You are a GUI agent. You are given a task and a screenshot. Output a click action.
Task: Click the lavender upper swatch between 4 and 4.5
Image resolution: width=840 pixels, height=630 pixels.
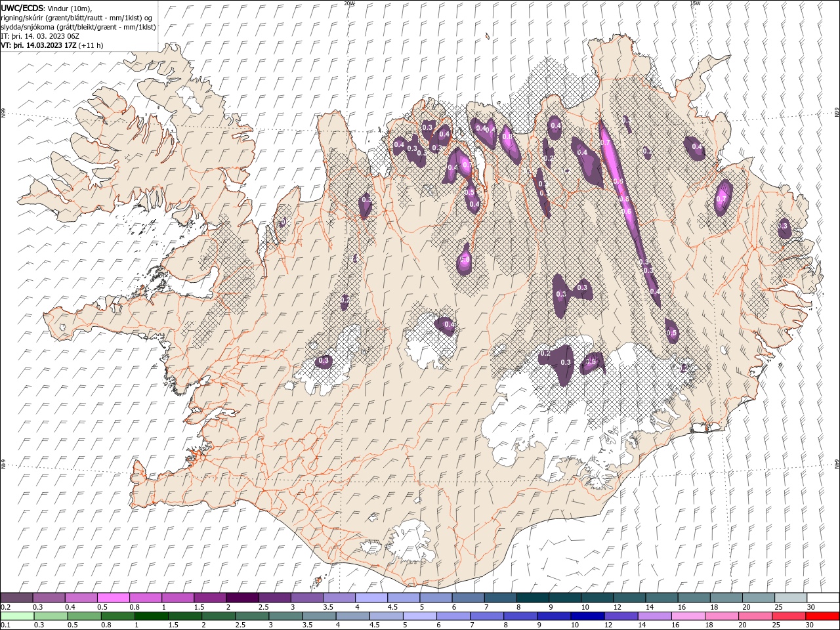(x=371, y=598)
